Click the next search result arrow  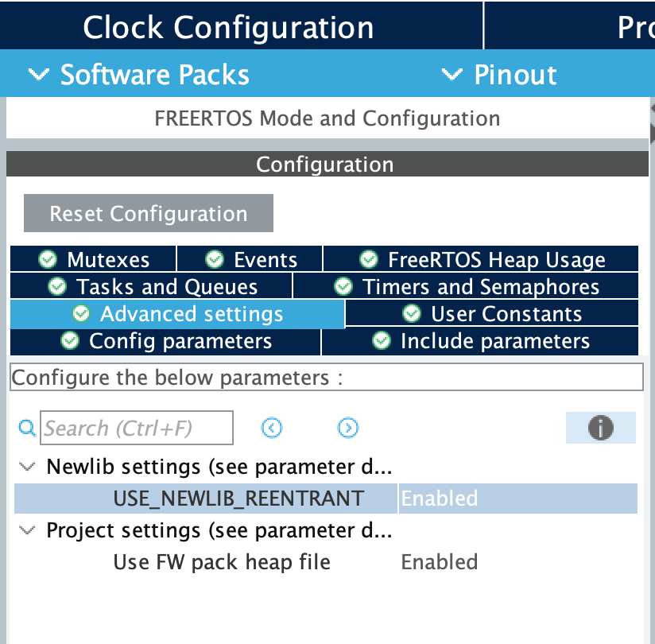click(347, 429)
